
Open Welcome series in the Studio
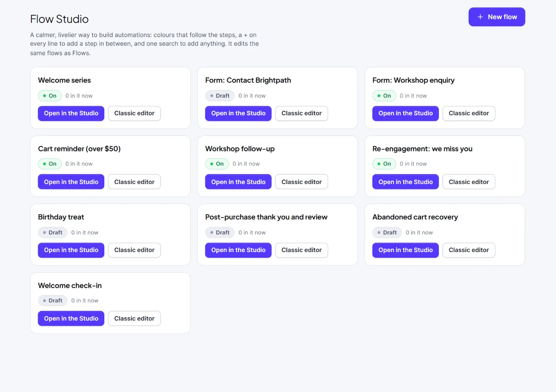pyautogui.click(x=71, y=113)
